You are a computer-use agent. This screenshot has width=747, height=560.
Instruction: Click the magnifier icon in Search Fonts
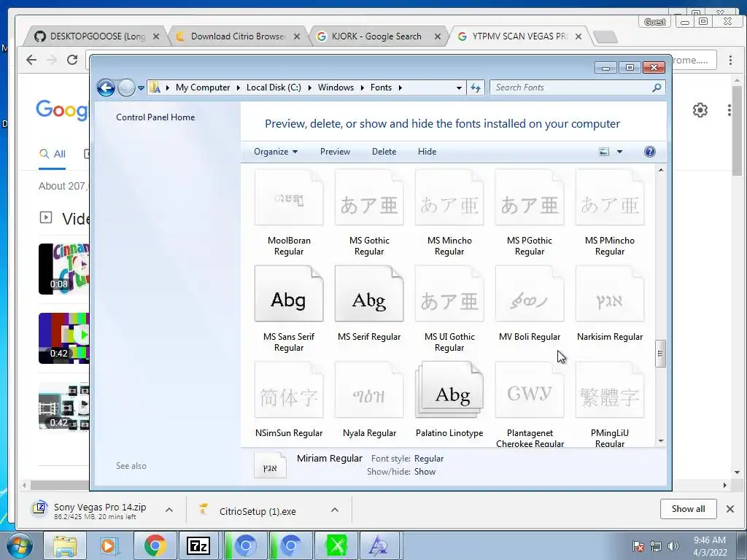pyautogui.click(x=657, y=87)
